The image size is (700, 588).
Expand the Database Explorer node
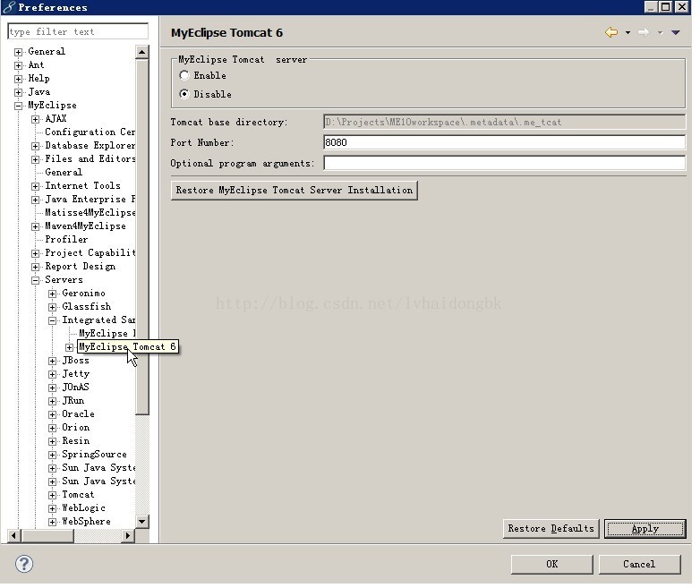point(35,146)
